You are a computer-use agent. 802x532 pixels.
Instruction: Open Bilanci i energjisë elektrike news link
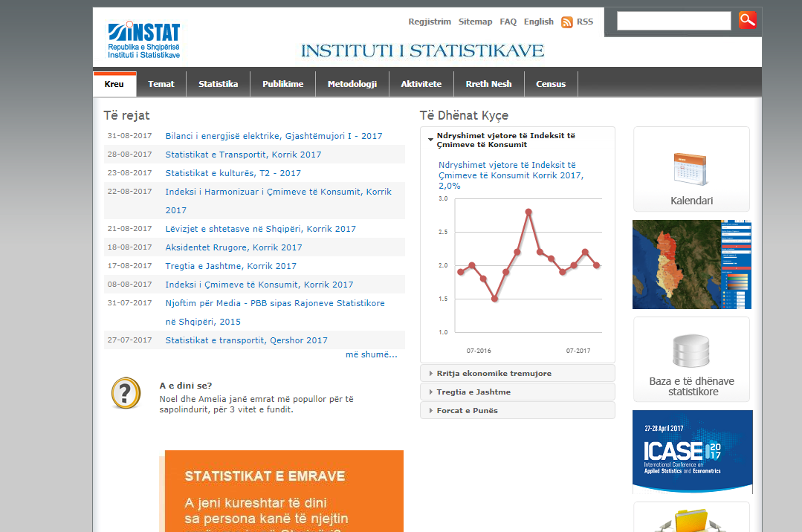click(274, 136)
